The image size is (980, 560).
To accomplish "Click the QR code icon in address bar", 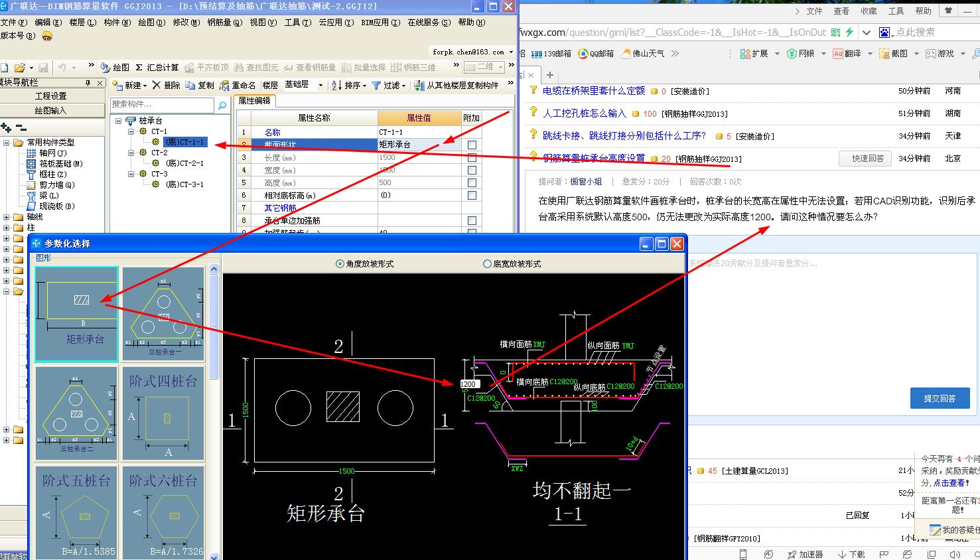I will [836, 32].
